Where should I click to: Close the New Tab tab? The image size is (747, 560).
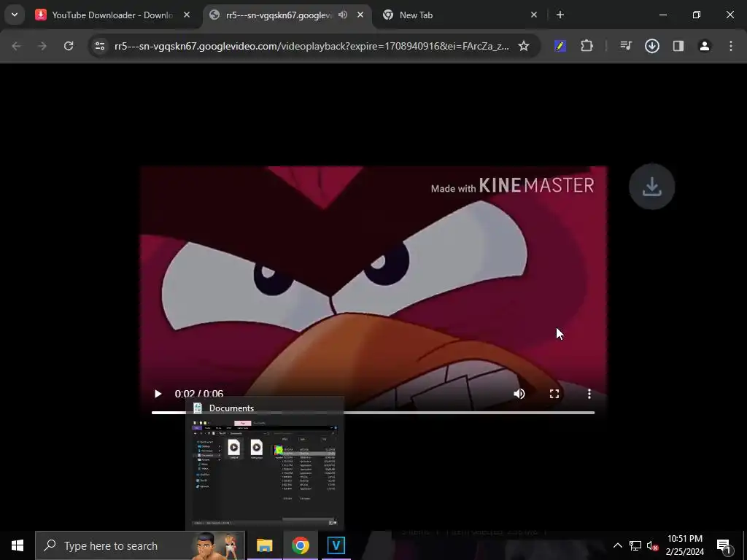pyautogui.click(x=534, y=15)
